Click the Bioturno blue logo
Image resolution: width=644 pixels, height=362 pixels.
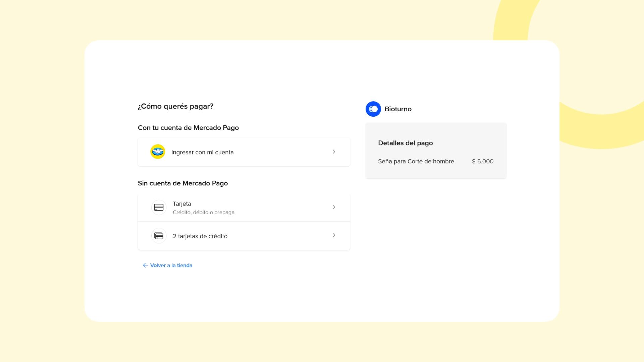tap(373, 109)
